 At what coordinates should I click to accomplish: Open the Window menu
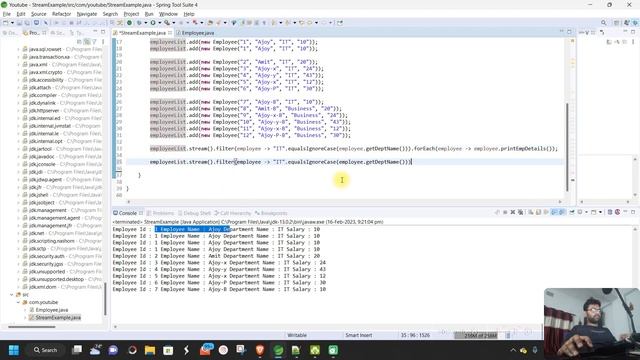click(x=168, y=14)
